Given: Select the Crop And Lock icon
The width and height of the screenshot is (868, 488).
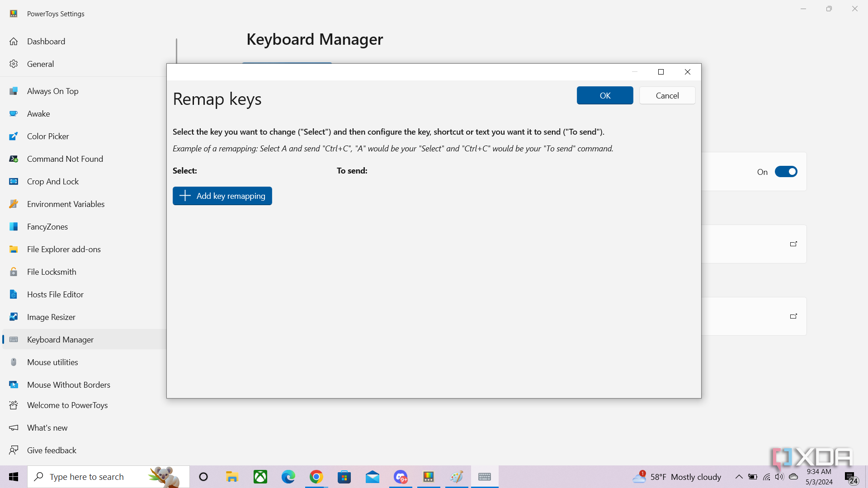Looking at the screenshot, I should [x=14, y=181].
